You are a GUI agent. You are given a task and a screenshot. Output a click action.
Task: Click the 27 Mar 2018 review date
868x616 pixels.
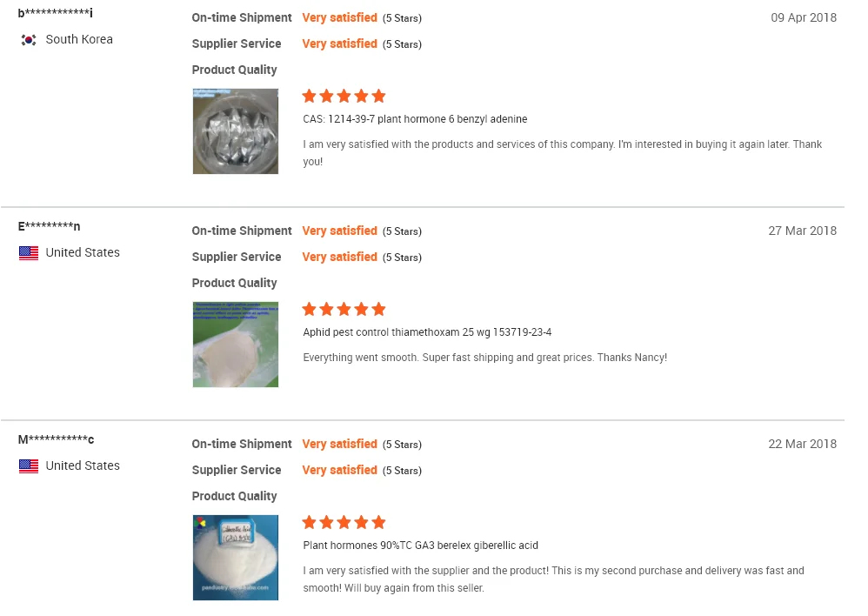point(802,231)
